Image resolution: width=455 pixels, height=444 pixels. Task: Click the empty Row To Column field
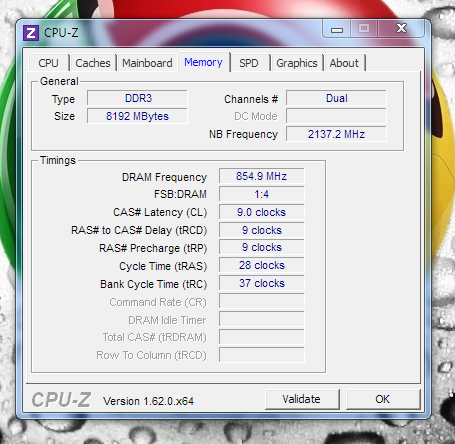[262, 355]
